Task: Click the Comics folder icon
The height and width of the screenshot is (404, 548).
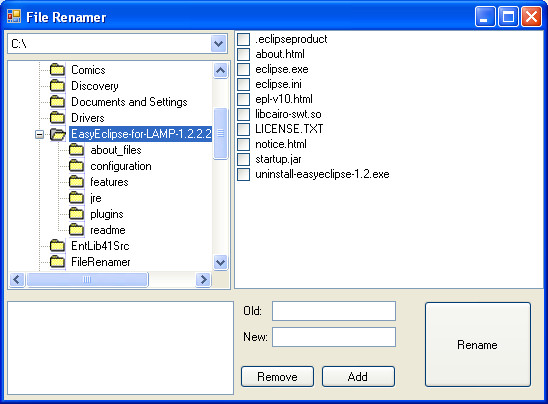Action: (57, 70)
